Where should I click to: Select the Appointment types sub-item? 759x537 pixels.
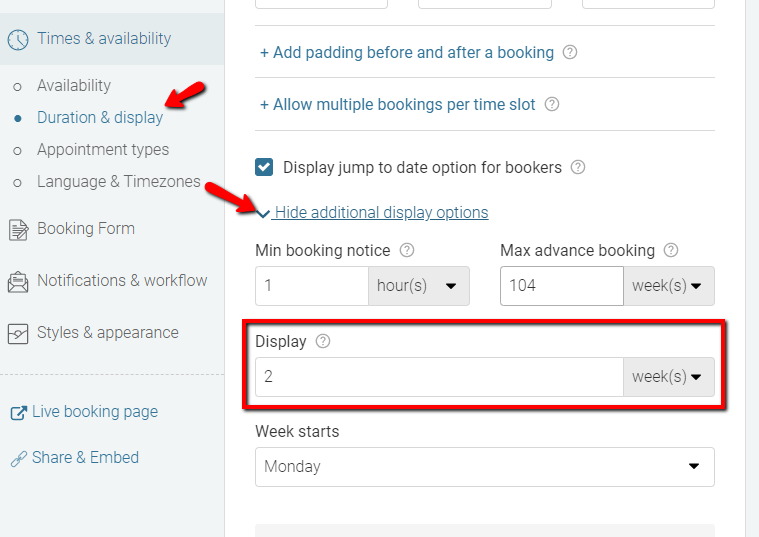tap(103, 149)
